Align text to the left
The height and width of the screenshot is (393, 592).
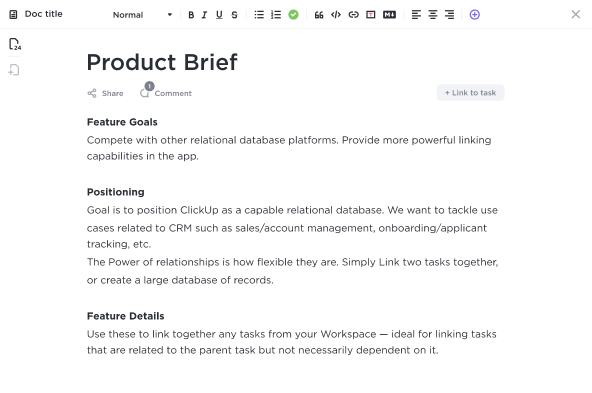coord(416,15)
